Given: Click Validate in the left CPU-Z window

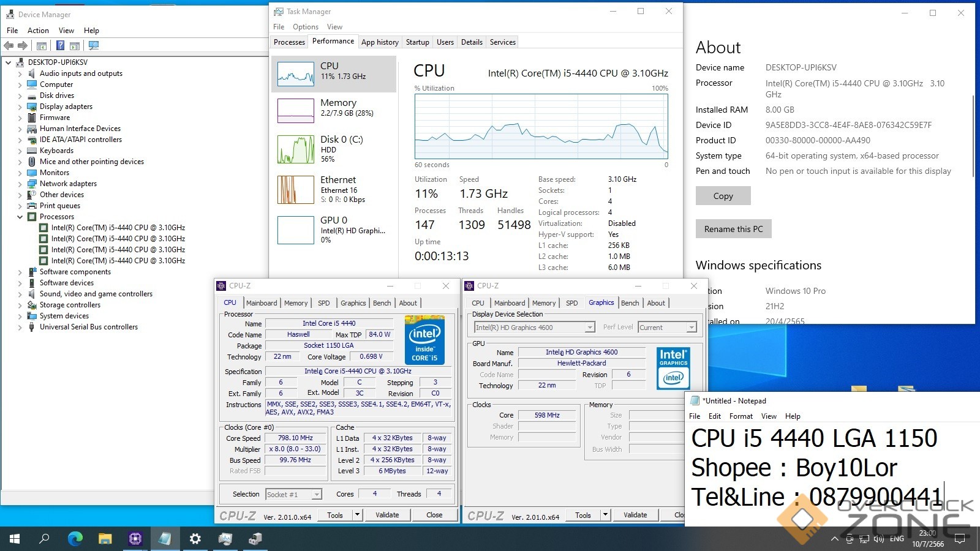Looking at the screenshot, I should click(387, 515).
